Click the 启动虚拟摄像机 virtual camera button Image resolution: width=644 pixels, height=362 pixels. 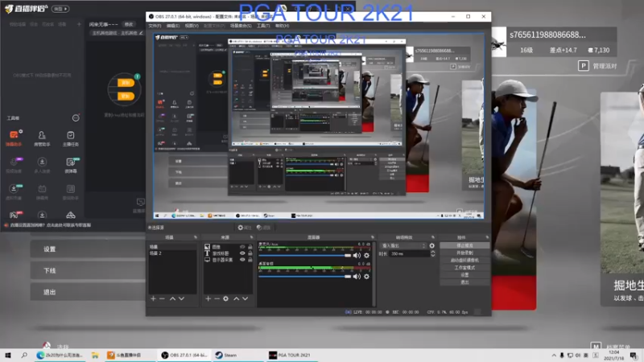pyautogui.click(x=464, y=260)
